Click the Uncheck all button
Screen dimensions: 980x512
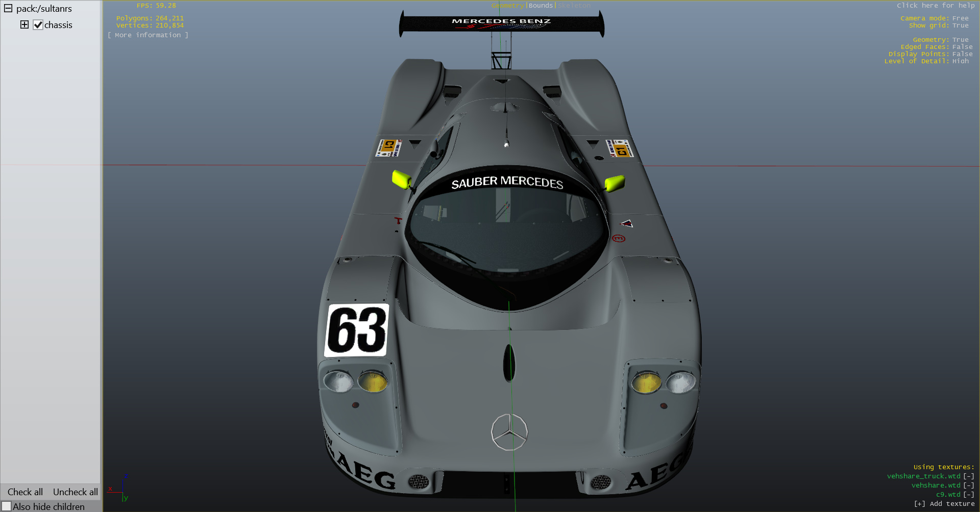coord(75,492)
